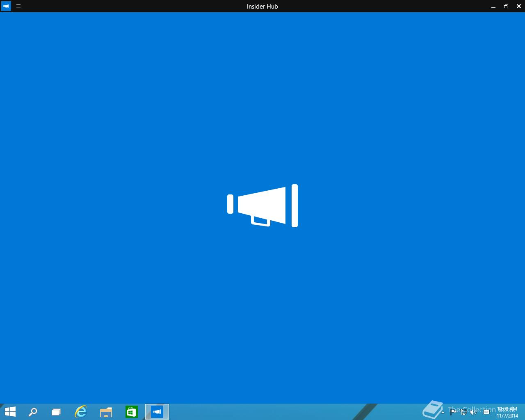Show hidden tray icons arrow
Image resolution: width=525 pixels, height=420 pixels.
pyautogui.click(x=443, y=412)
